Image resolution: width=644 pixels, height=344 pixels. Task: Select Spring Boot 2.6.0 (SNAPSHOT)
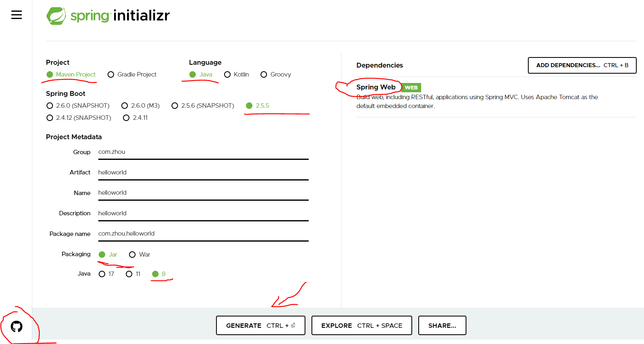[78, 106]
